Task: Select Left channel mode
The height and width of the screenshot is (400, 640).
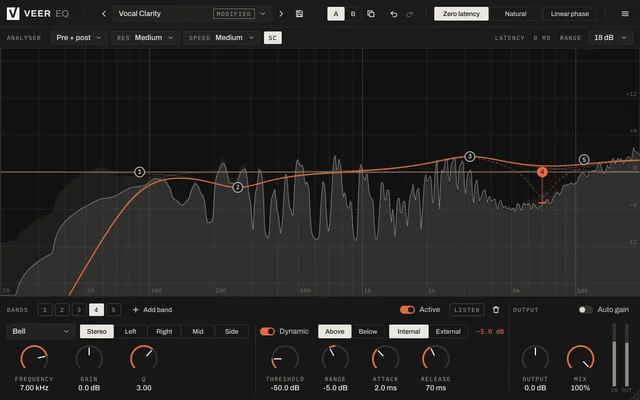Action: pos(130,331)
